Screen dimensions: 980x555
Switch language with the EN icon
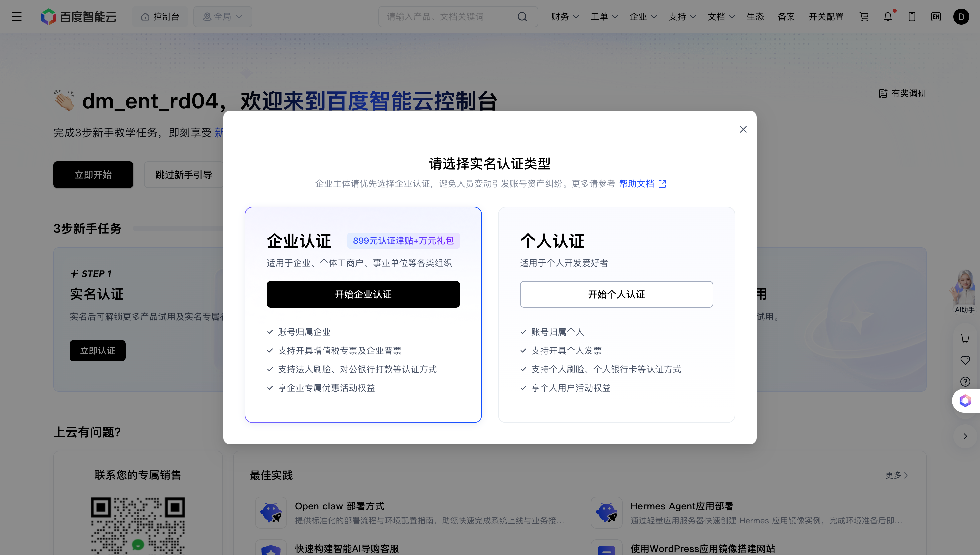pos(936,17)
